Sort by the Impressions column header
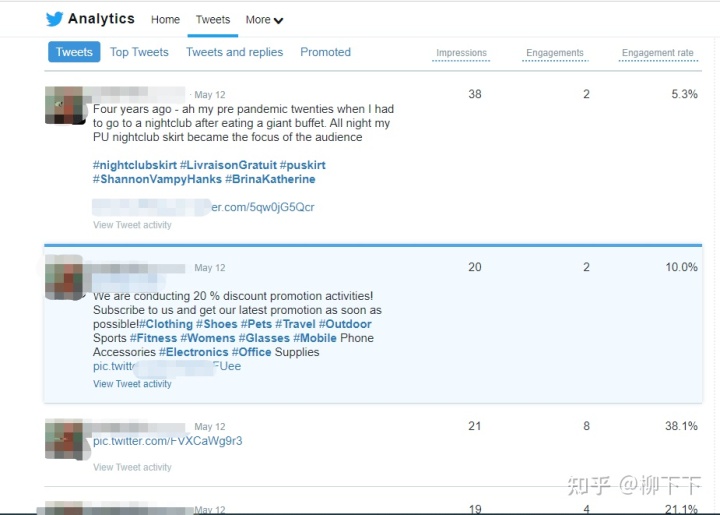720x515 pixels. pyautogui.click(x=461, y=53)
